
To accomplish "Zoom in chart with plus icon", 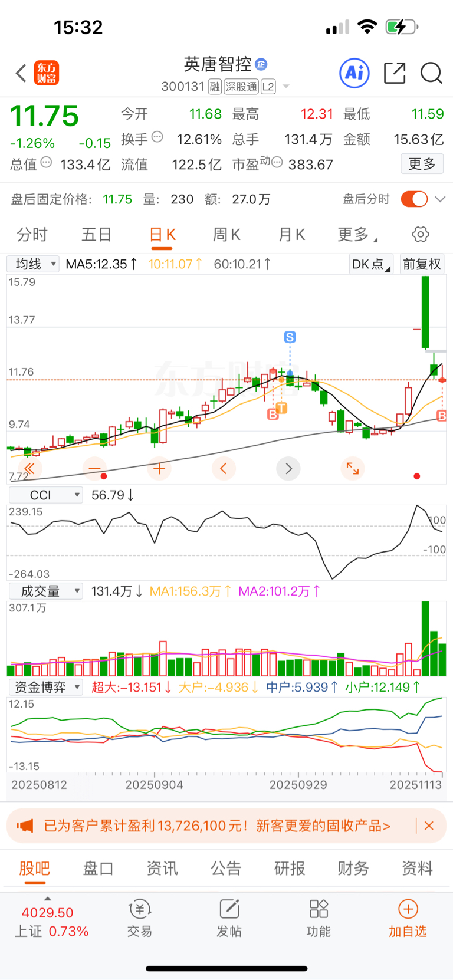I will (159, 469).
